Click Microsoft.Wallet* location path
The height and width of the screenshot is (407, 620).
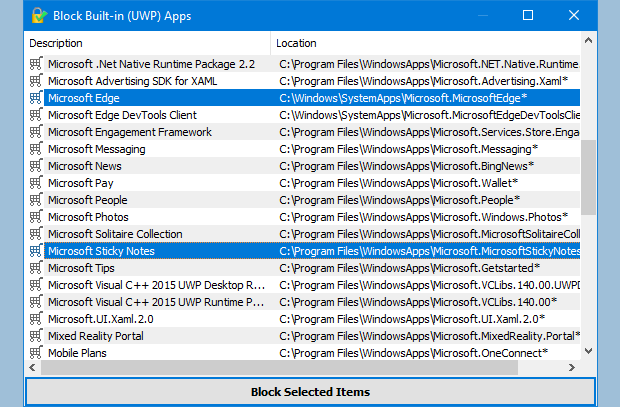coord(399,183)
